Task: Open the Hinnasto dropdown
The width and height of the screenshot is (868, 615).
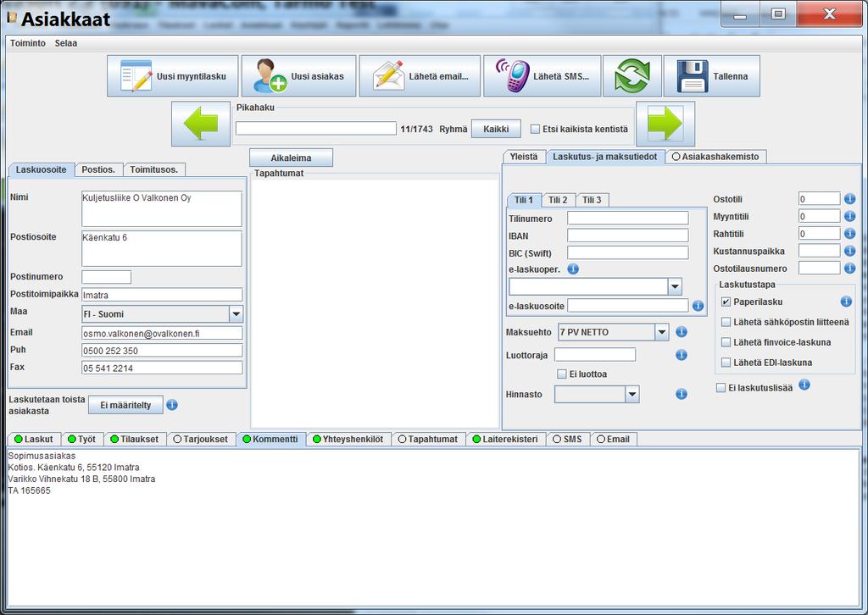Action: 632,395
